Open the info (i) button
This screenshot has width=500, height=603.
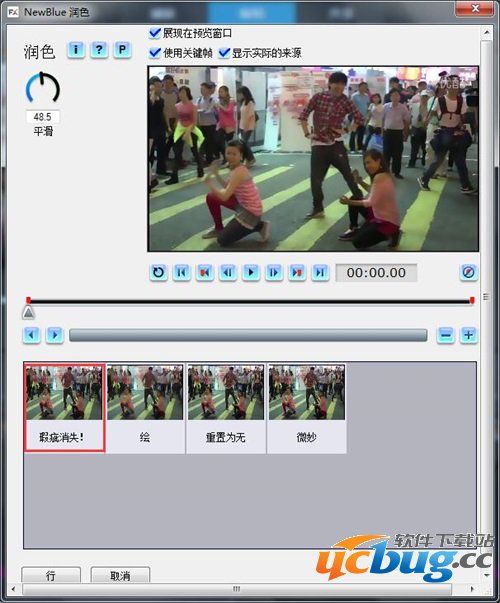click(x=76, y=50)
